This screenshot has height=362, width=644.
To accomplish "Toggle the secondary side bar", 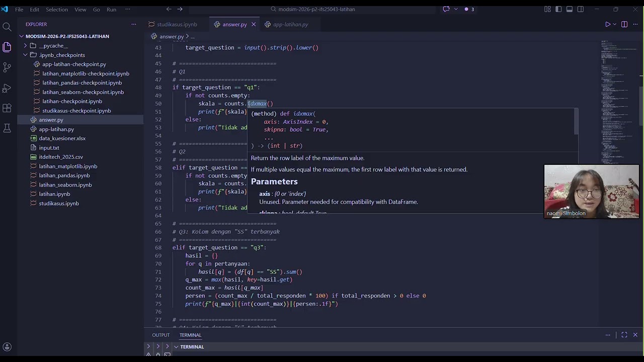I will pos(581,9).
